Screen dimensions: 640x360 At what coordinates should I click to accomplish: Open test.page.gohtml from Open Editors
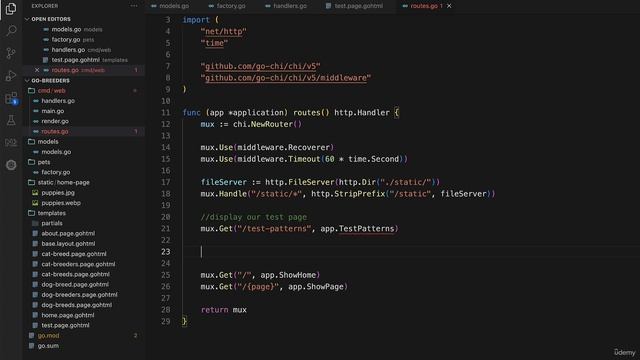[x=76, y=60]
